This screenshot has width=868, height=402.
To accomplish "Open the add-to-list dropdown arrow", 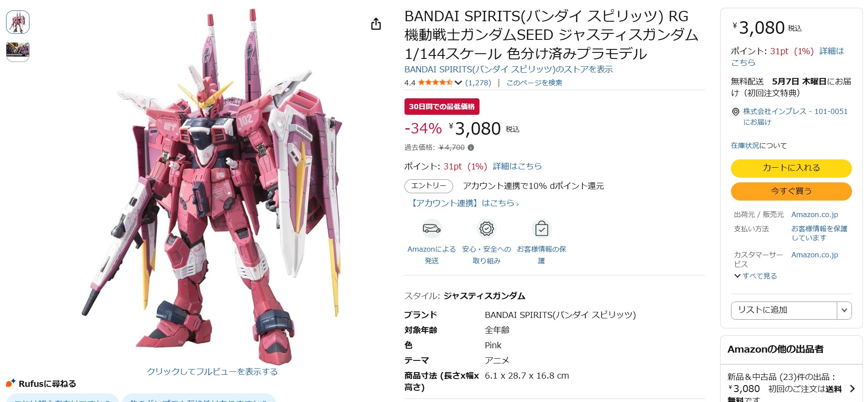I will point(844,310).
